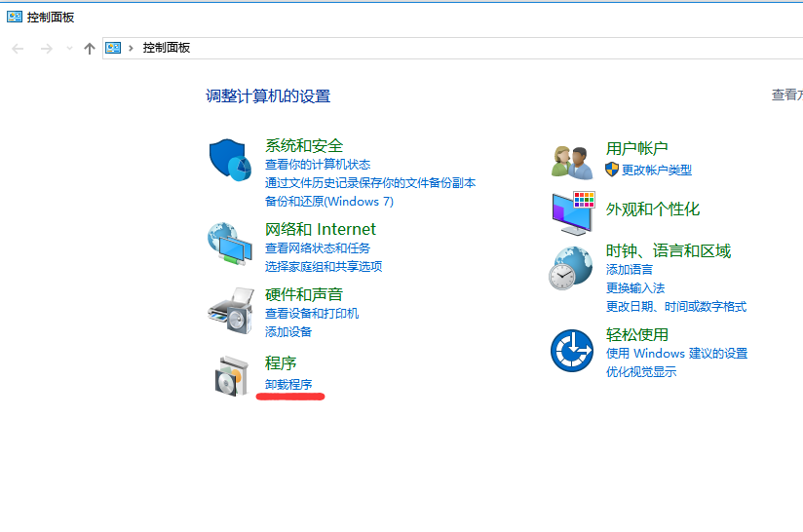Open the 添加语言 link
The height and width of the screenshot is (532, 803).
[x=629, y=269]
